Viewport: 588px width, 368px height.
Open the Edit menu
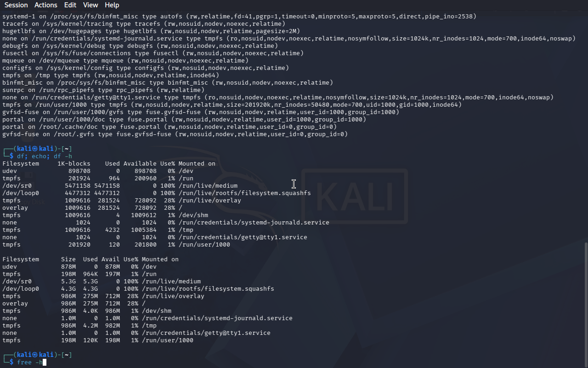70,5
